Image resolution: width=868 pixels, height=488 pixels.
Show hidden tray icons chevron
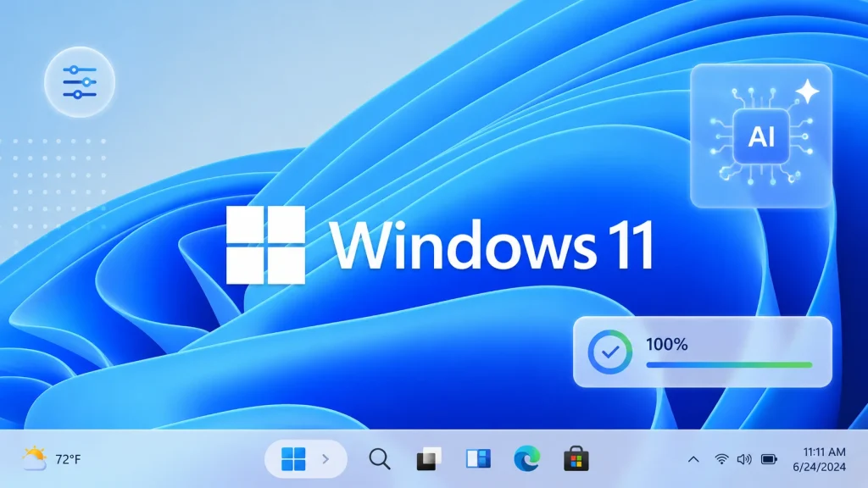coord(693,459)
